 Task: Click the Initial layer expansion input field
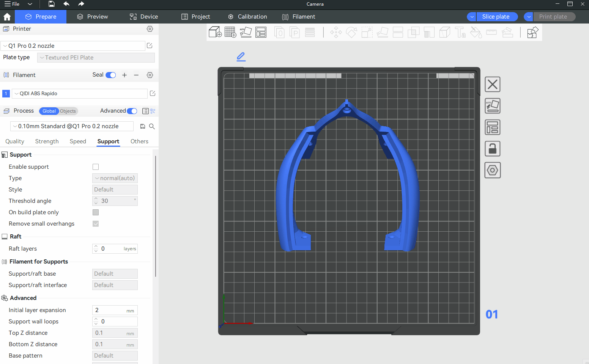coord(110,310)
